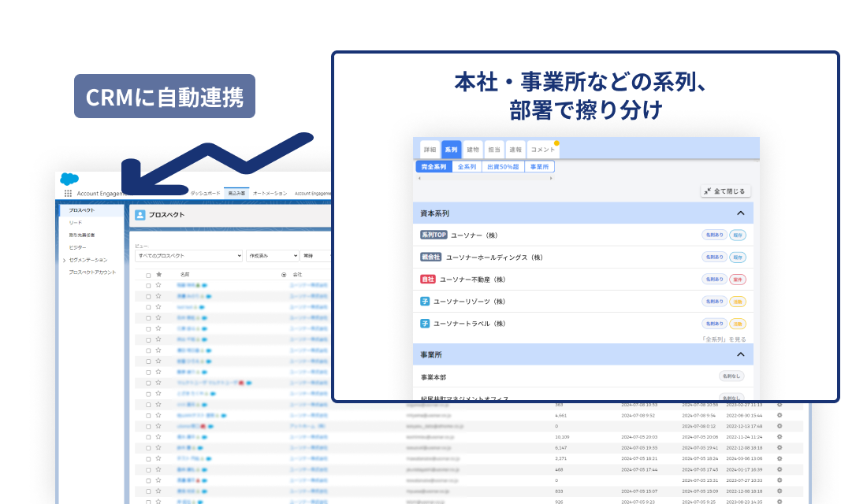Click 名刺あり pill for ユーソナーホールディングス
Screen dimensions: 867x504
tap(714, 257)
